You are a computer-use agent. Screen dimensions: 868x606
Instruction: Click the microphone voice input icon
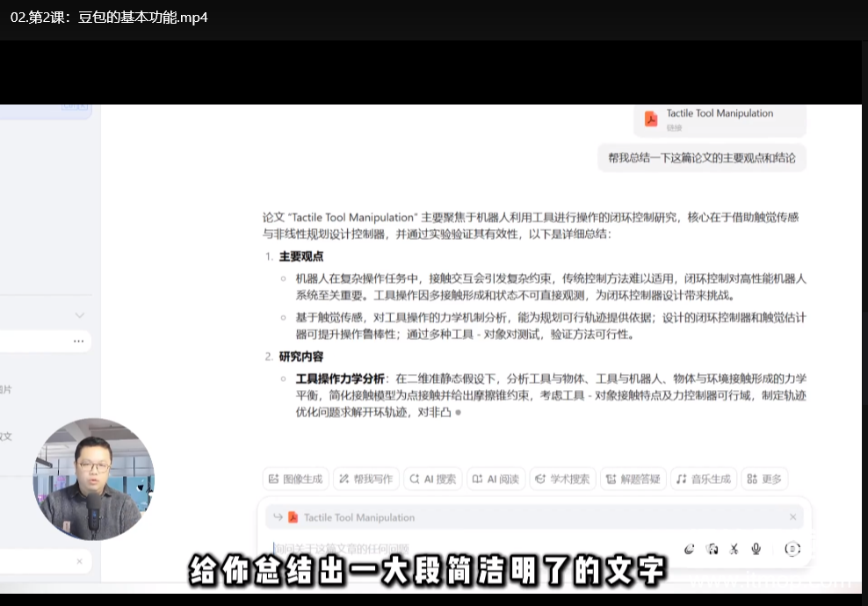(756, 549)
